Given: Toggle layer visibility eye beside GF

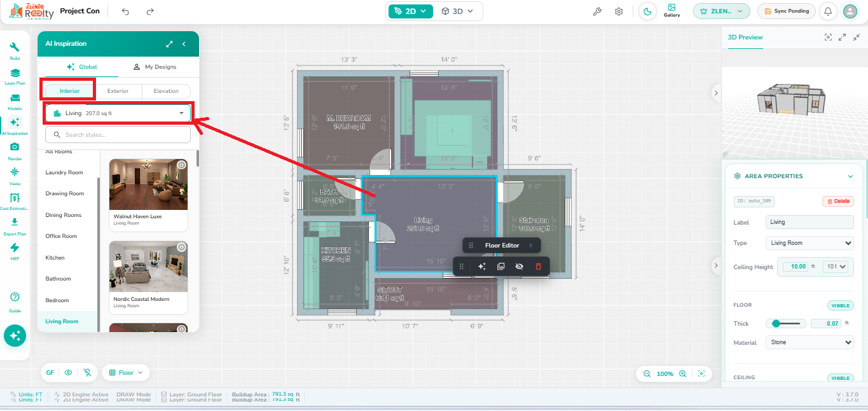Looking at the screenshot, I should [68, 373].
